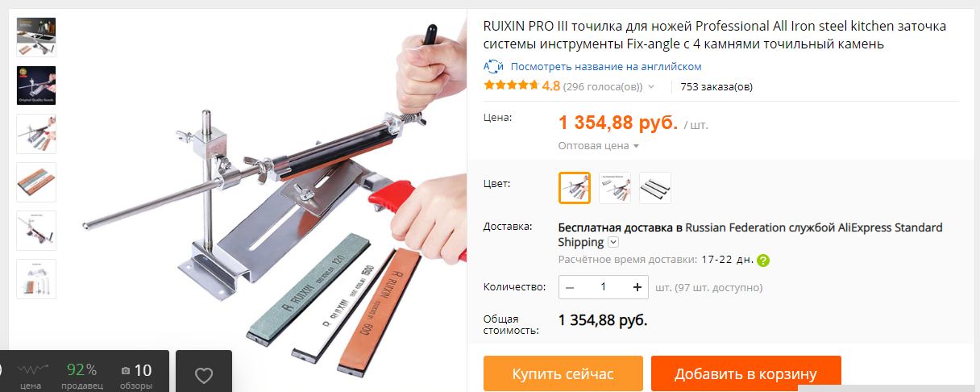
Task: Select the sharpening stones thumbnail in gallery
Action: click(36, 182)
